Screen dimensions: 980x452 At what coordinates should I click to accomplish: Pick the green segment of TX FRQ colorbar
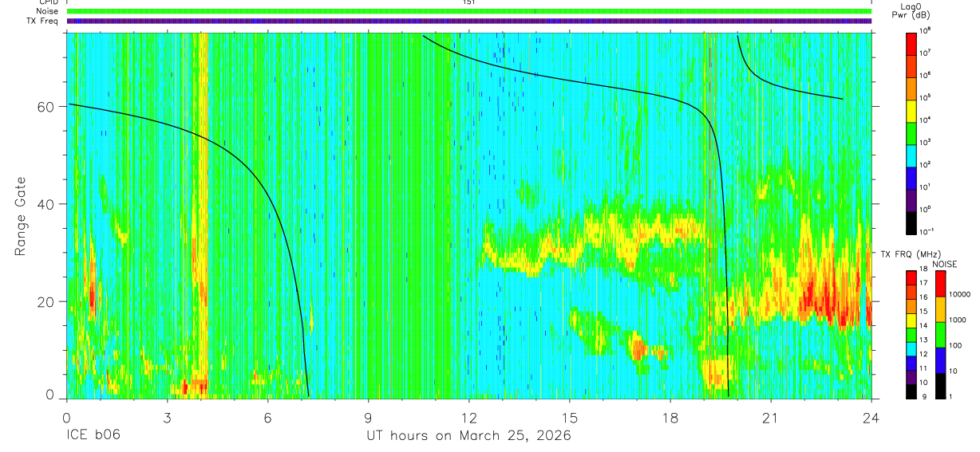click(x=911, y=335)
